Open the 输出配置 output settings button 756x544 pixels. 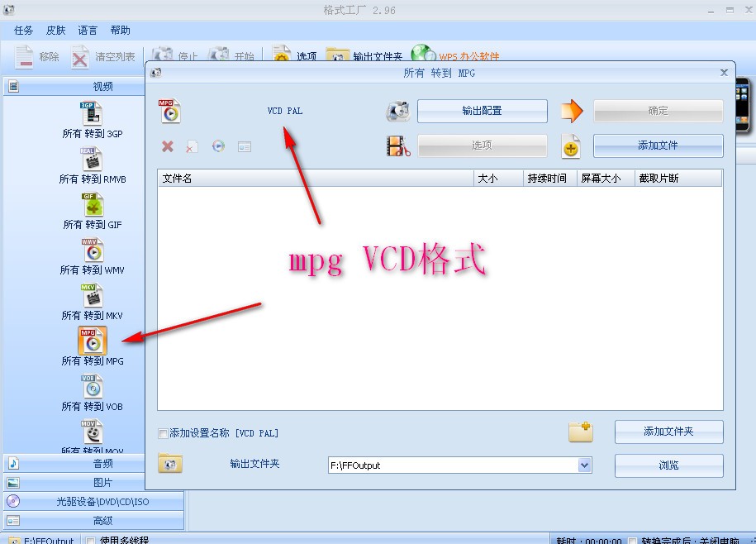(x=483, y=111)
